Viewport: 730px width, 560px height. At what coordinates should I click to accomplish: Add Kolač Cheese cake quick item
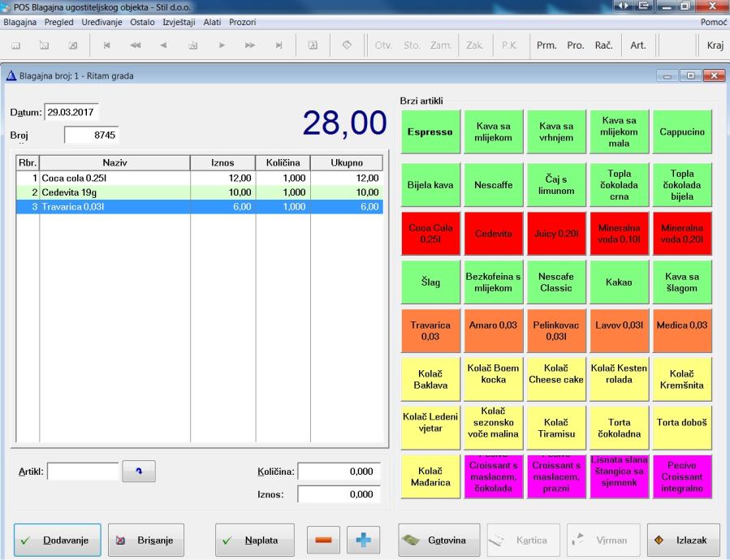[x=556, y=379]
